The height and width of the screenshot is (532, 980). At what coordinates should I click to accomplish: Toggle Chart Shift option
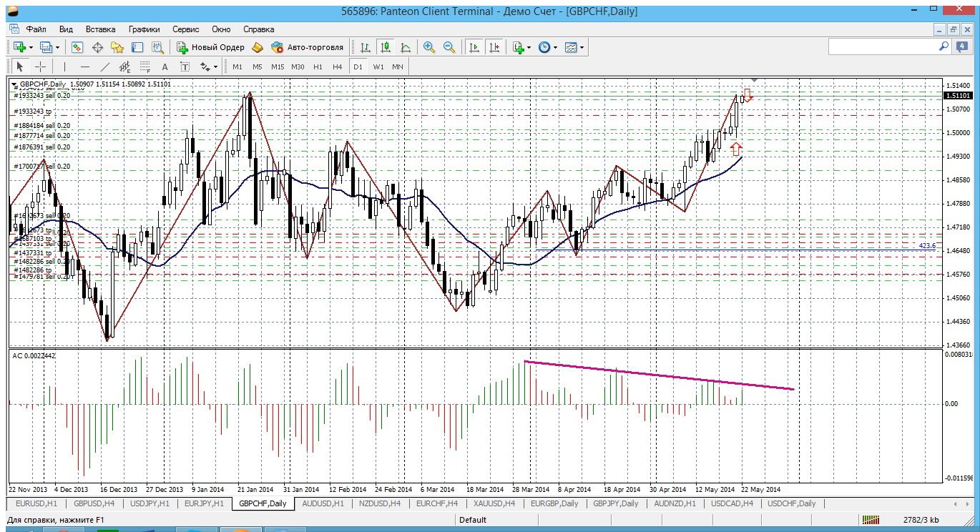point(494,47)
